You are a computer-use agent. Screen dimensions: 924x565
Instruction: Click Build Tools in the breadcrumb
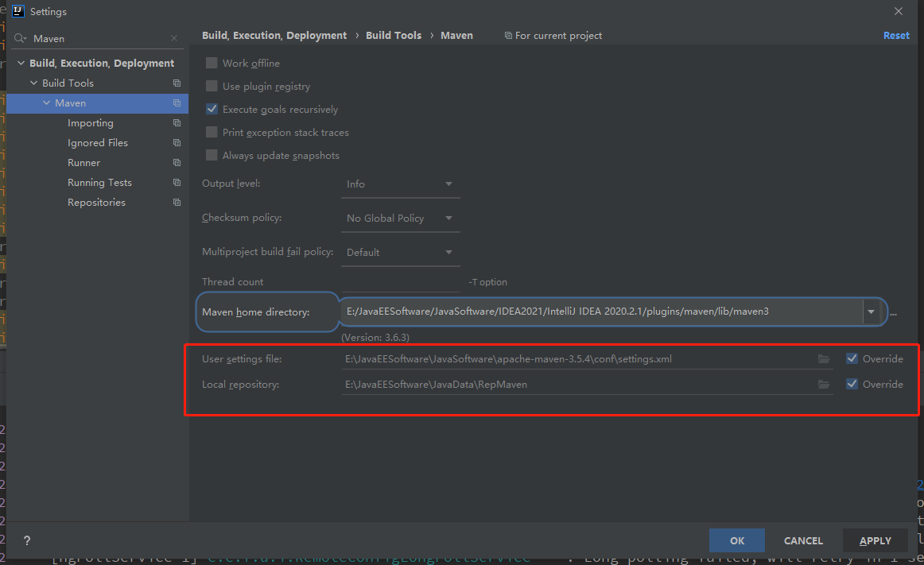click(x=394, y=35)
